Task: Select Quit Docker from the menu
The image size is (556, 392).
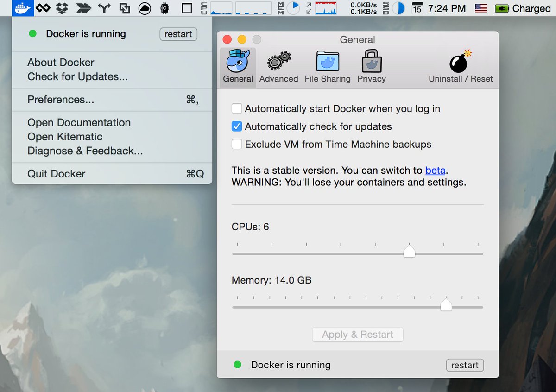Action: tap(112, 174)
